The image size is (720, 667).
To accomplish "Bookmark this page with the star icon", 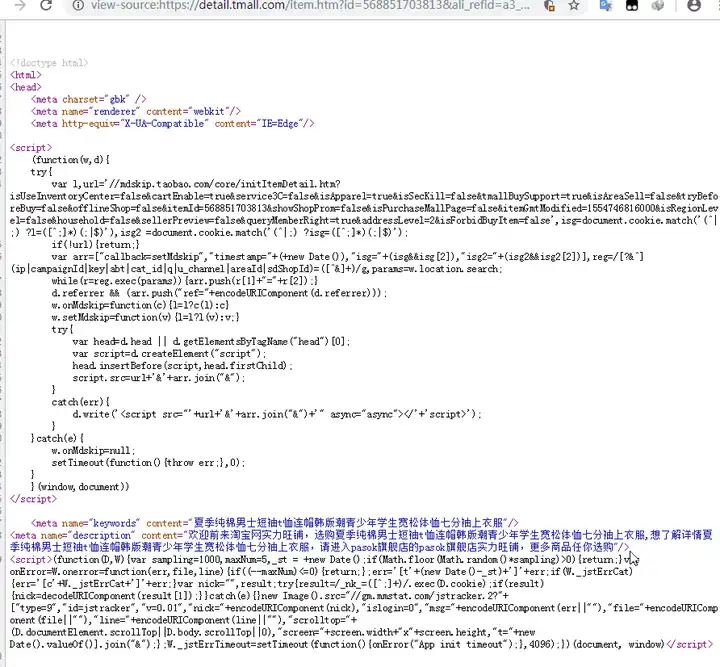I will click(x=574, y=6).
